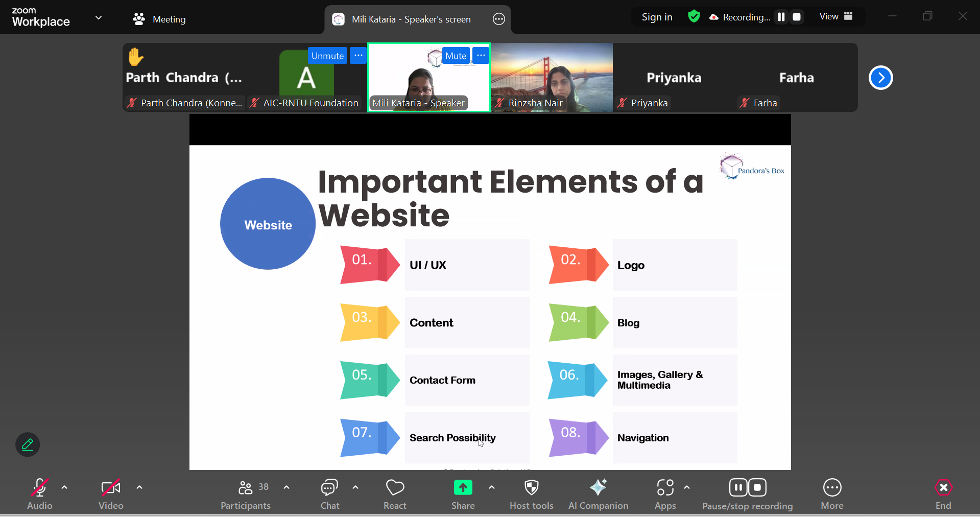Image resolution: width=980 pixels, height=517 pixels.
Task: Turn on camera with Video button
Action: [111, 488]
